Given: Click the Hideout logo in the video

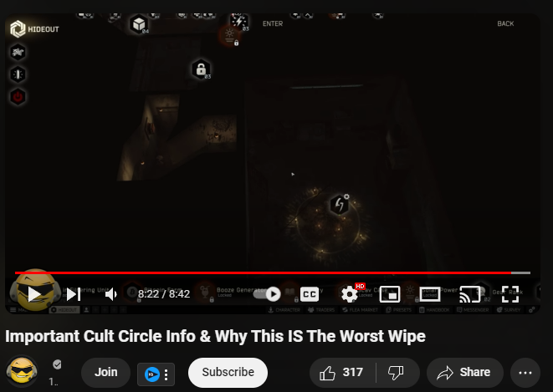Looking at the screenshot, I should (x=34, y=29).
